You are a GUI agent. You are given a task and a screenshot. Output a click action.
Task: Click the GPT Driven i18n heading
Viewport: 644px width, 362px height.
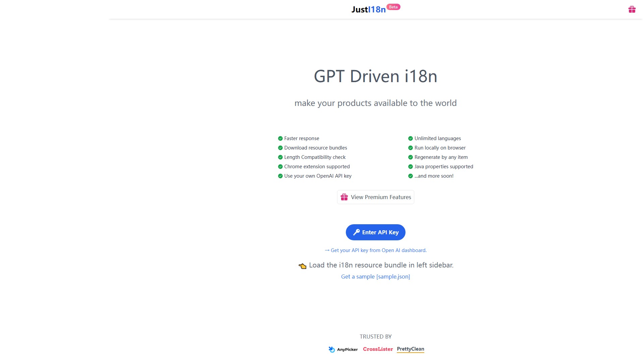(x=376, y=76)
